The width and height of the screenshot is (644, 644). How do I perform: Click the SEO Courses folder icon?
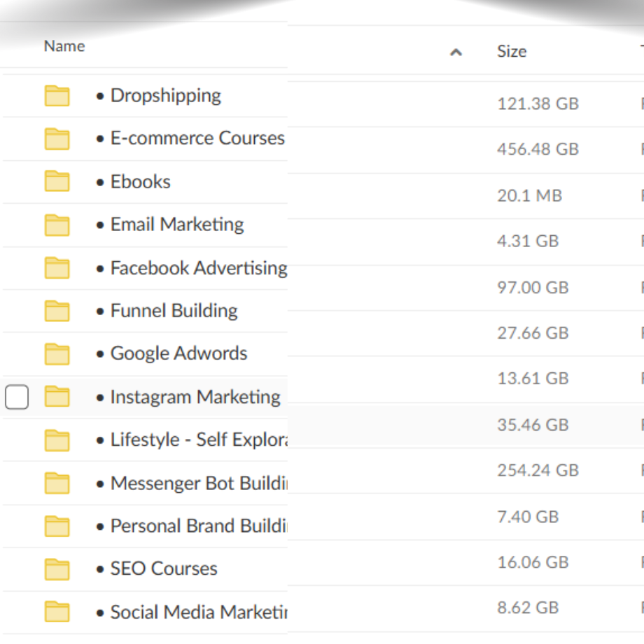point(57,568)
